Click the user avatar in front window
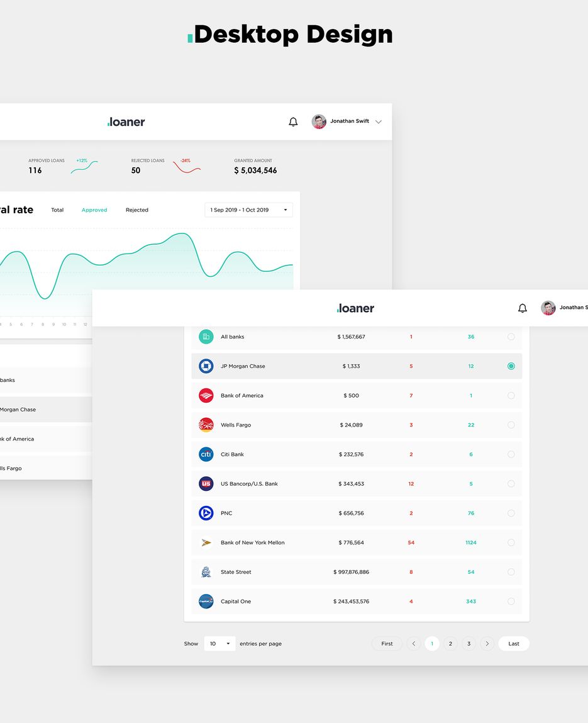The image size is (588, 723). coord(548,308)
